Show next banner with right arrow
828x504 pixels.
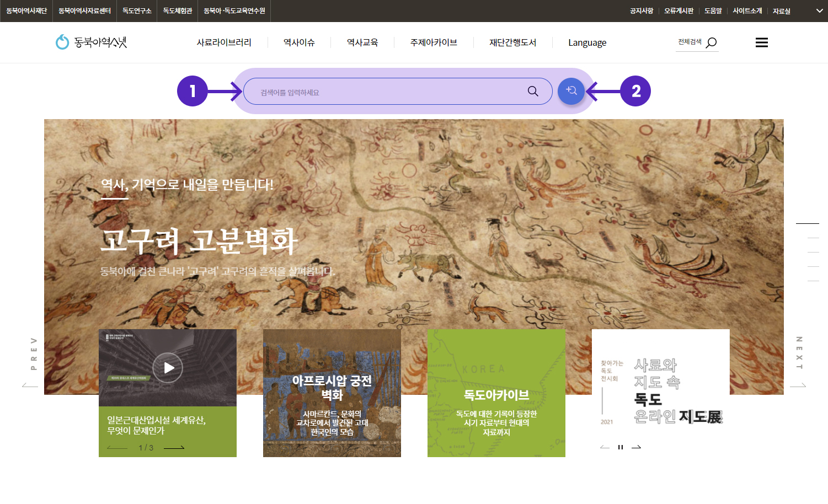click(x=636, y=447)
